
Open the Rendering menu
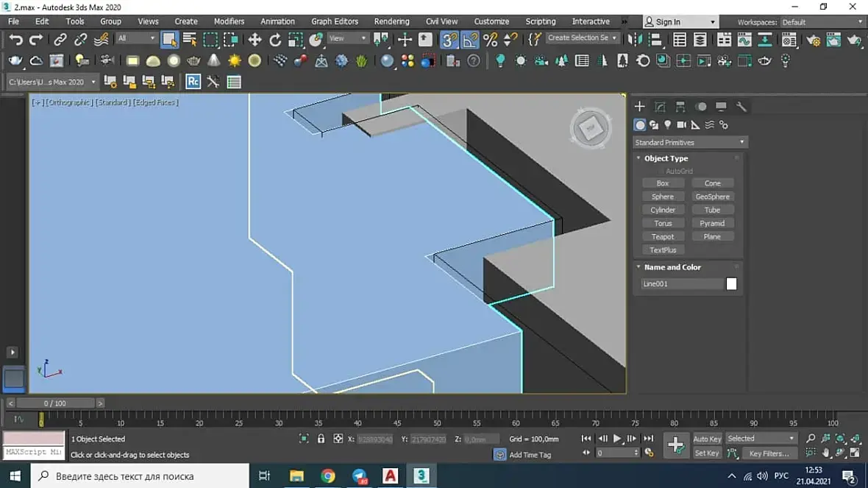pyautogui.click(x=391, y=21)
